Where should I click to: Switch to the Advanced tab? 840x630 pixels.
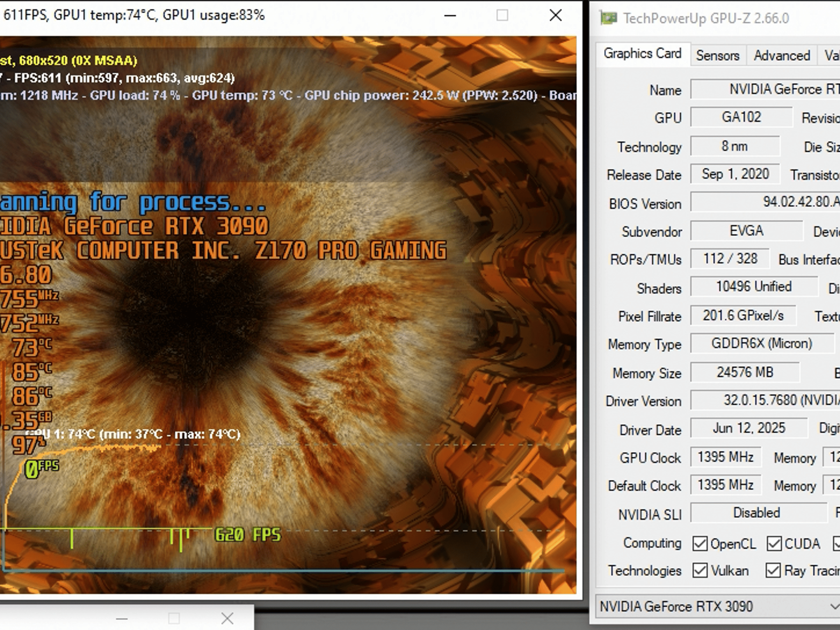point(782,55)
